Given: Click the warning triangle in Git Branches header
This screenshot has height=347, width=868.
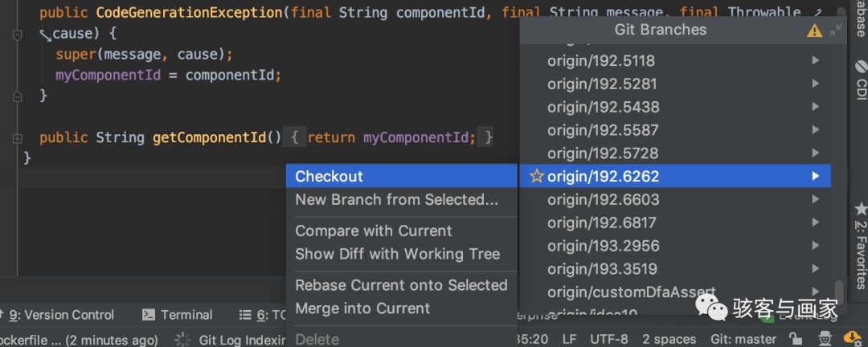Looking at the screenshot, I should coord(814,31).
